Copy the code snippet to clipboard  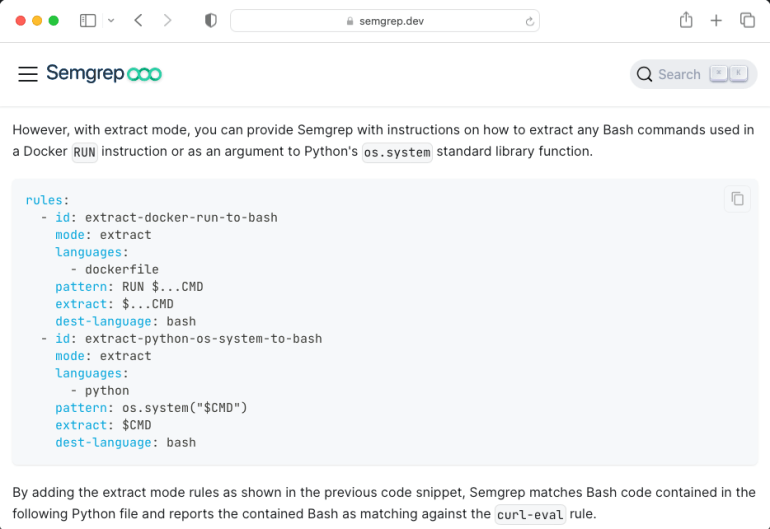coord(737,199)
